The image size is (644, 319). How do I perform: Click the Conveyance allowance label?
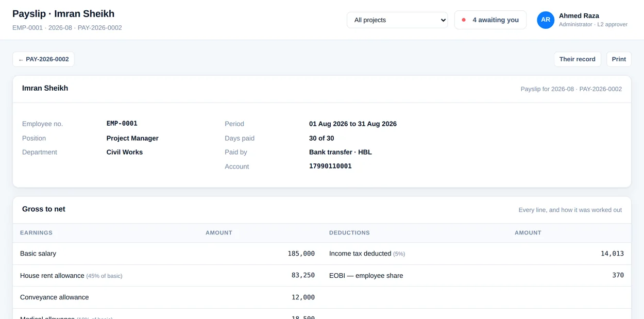(55, 297)
